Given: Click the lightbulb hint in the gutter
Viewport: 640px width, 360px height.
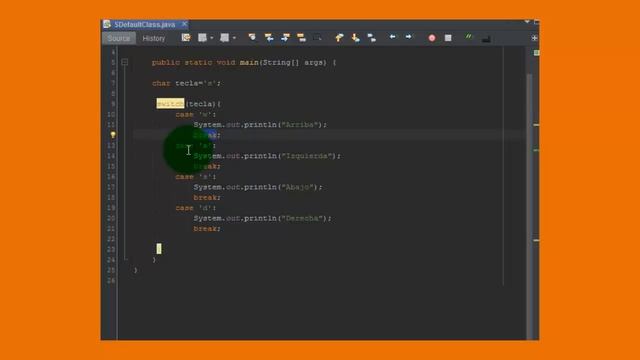Looking at the screenshot, I should click(113, 135).
